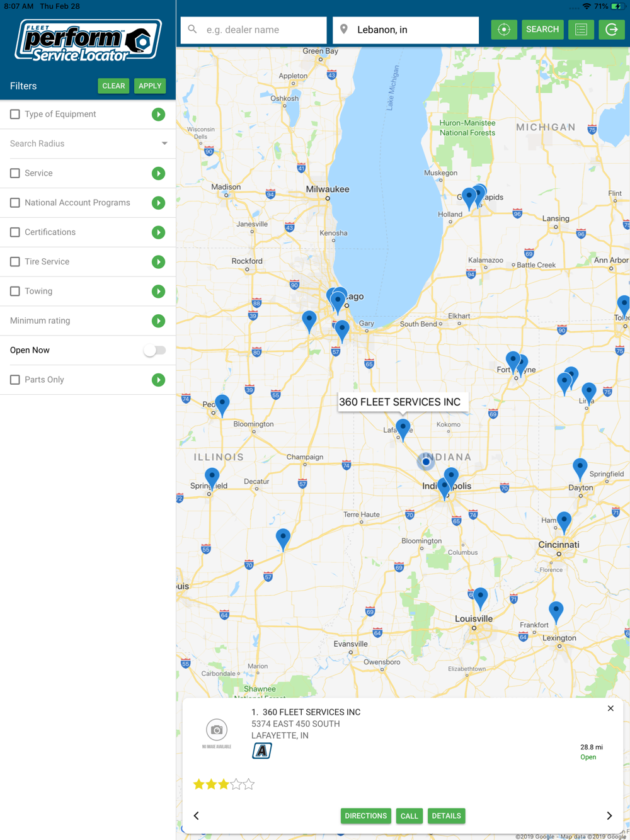Check the National Account Programs checkbox
This screenshot has width=630, height=840.
click(15, 203)
